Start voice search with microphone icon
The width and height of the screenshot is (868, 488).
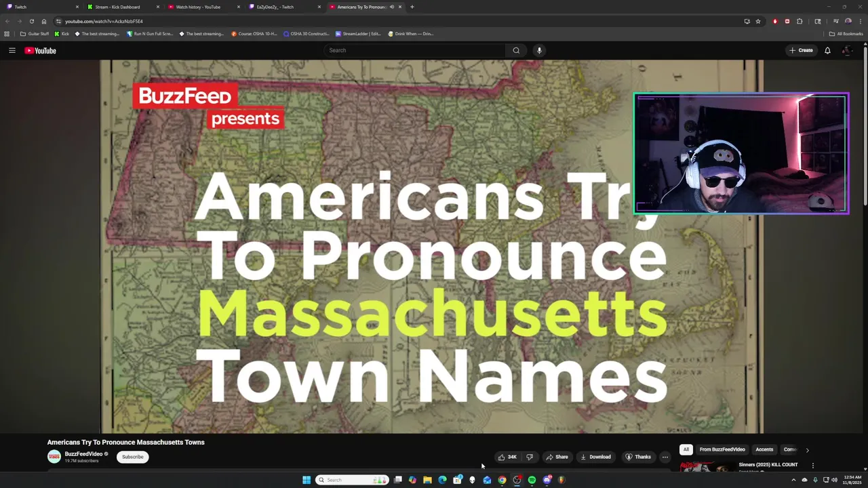point(539,50)
